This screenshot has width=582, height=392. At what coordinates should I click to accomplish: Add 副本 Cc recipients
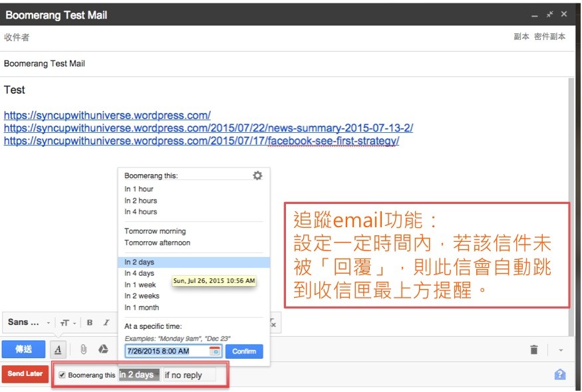point(521,37)
